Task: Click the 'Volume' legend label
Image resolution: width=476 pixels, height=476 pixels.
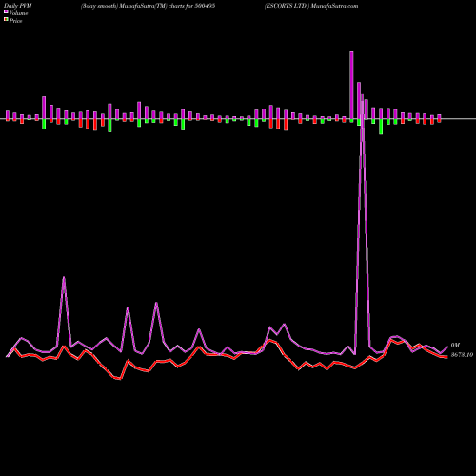Action: (x=18, y=13)
